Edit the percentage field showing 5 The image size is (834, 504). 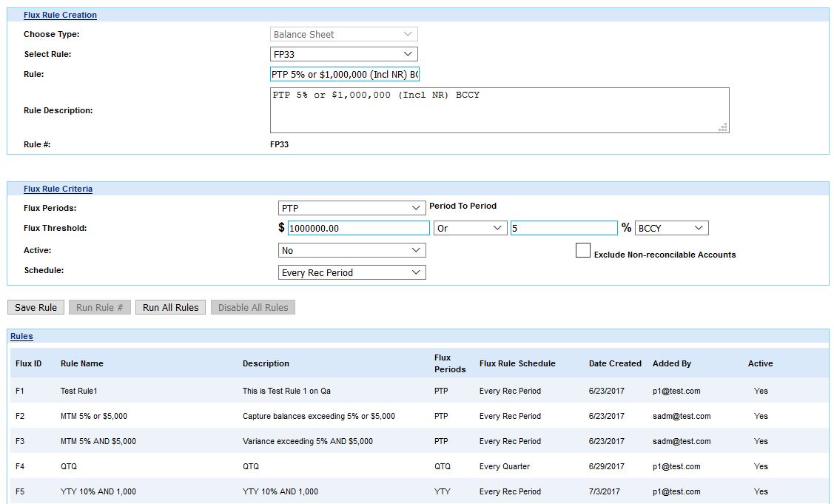pos(564,227)
